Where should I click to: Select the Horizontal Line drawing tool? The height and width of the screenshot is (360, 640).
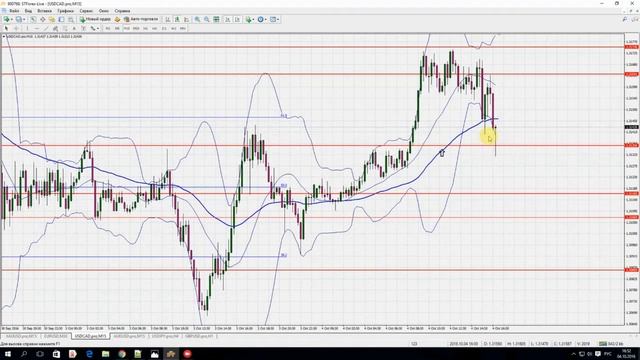(x=37, y=29)
